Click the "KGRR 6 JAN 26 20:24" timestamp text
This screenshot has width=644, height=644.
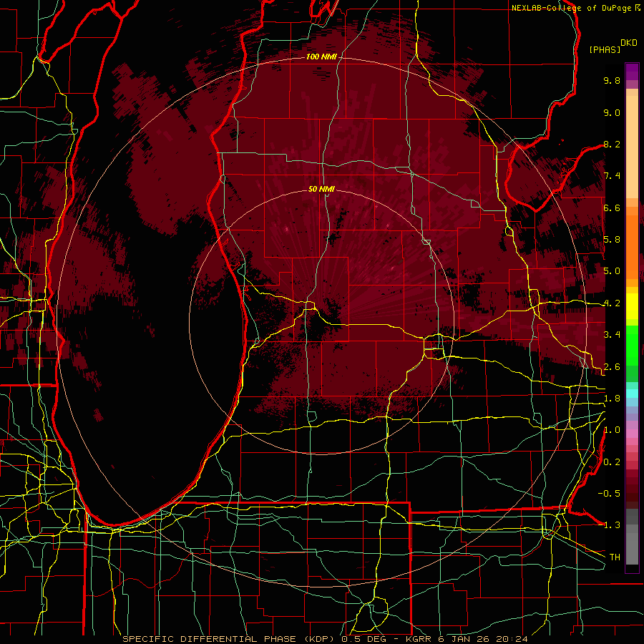click(467, 639)
